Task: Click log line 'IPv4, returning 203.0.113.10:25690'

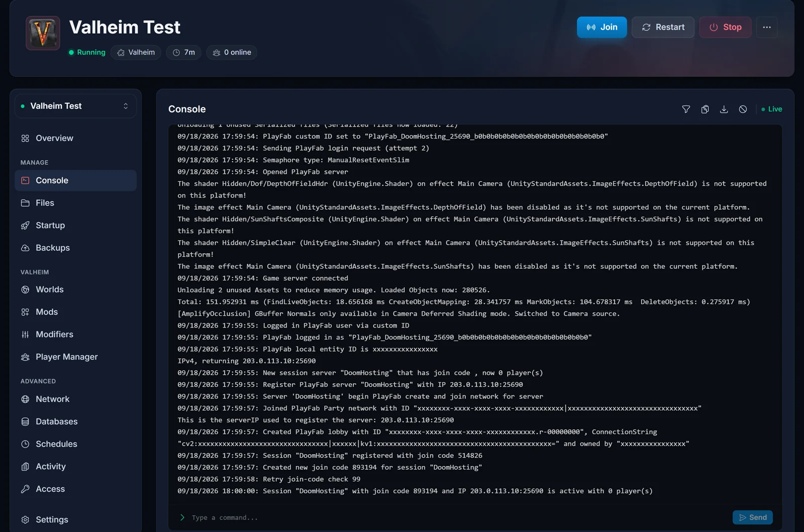Action: point(247,361)
